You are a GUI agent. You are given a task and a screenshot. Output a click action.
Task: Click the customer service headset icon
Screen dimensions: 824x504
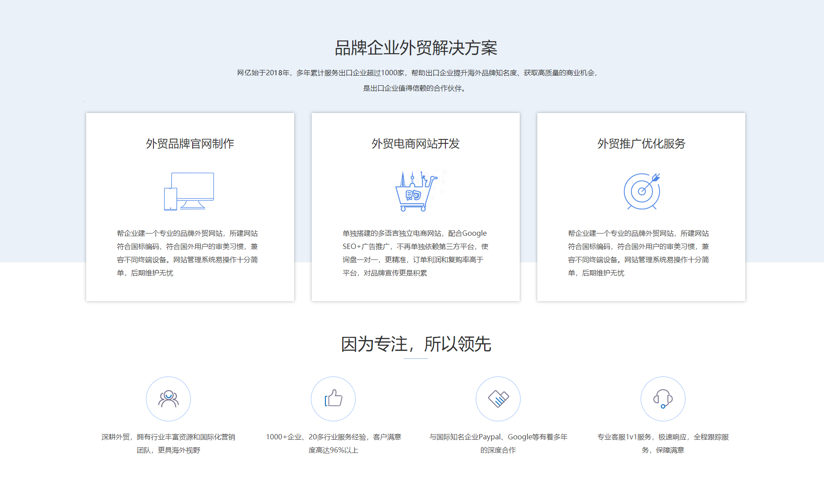pos(663,398)
